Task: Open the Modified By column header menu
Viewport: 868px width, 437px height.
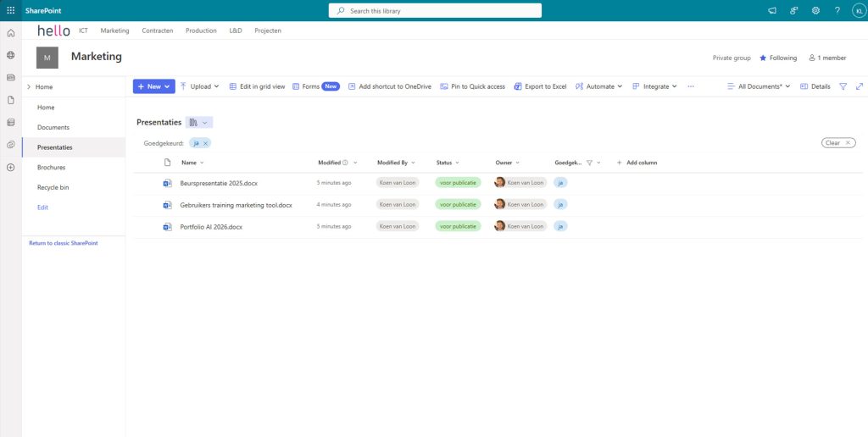Action: (397, 163)
